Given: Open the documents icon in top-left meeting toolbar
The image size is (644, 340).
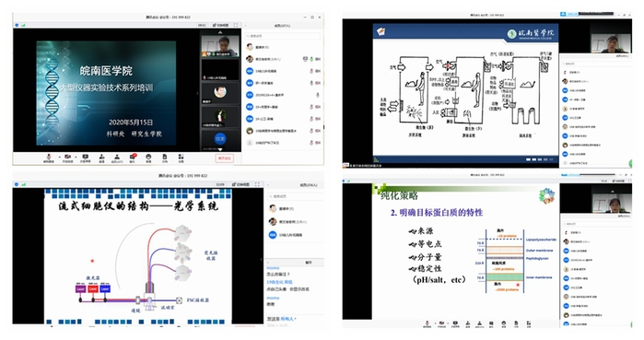Looking at the screenshot, I should (x=165, y=158).
